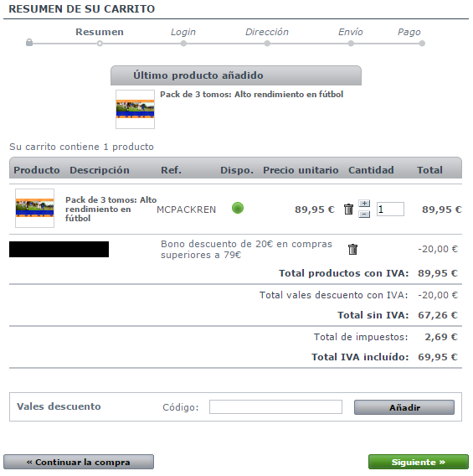
Task: Go to the Login step
Action: [183, 32]
